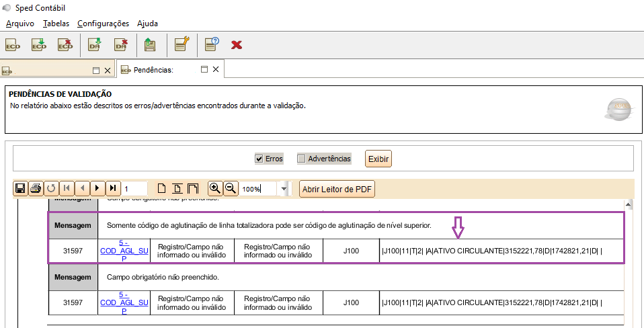This screenshot has width=644, height=328.
Task: Click ATIVO CIRCULANTE record text in highlighted row
Action: click(x=492, y=251)
